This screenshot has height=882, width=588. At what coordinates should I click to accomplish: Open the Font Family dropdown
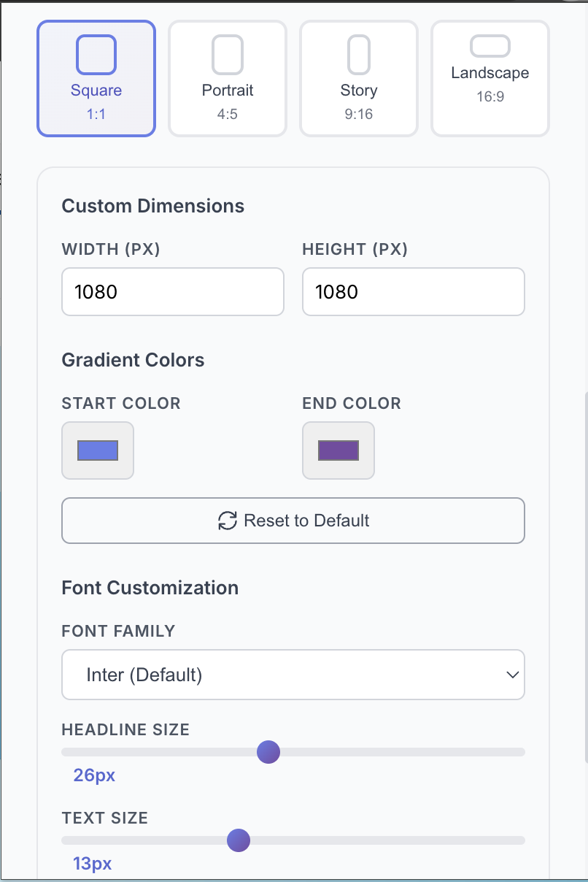pos(293,675)
